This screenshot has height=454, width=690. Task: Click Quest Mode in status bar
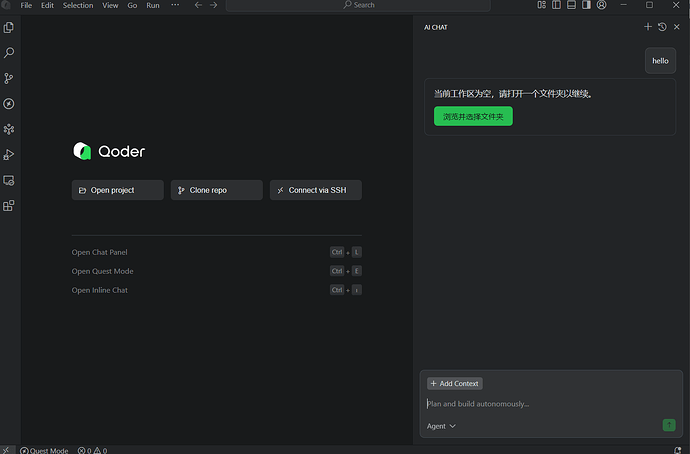point(44,450)
